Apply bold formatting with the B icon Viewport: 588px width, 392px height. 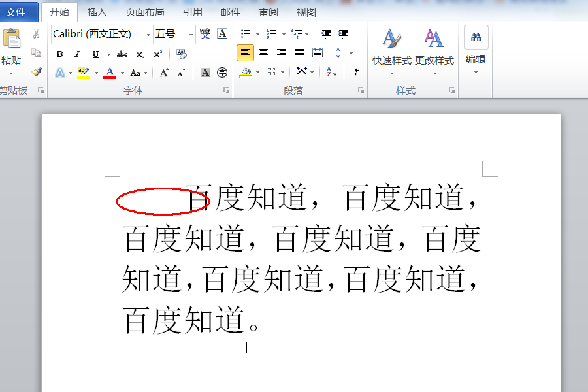tap(59, 54)
